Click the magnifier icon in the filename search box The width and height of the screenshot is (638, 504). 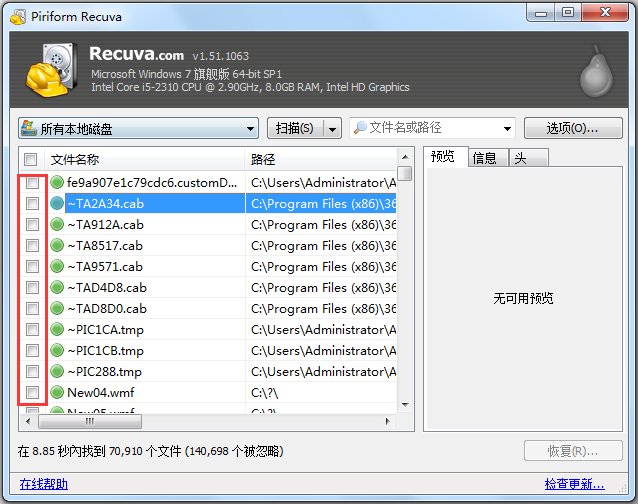point(360,128)
